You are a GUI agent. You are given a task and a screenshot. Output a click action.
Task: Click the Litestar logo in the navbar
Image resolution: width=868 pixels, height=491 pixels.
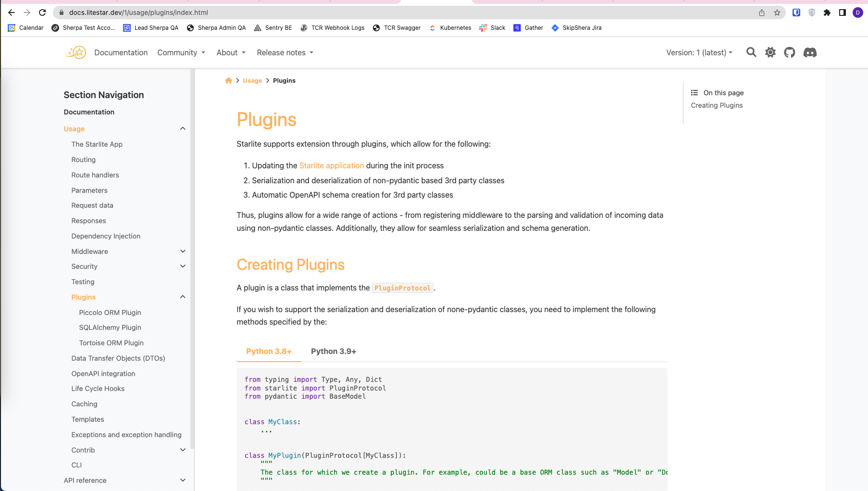[75, 52]
